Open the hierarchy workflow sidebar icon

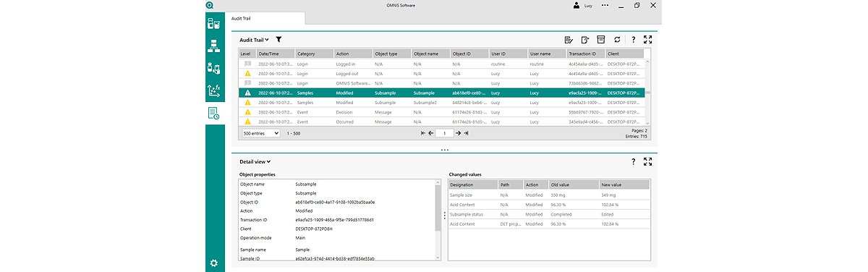pyautogui.click(x=214, y=46)
